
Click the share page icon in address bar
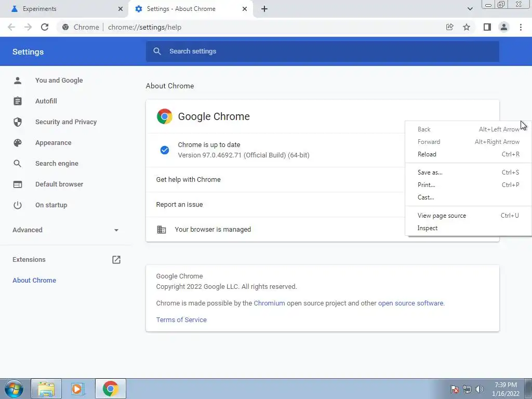tap(449, 27)
